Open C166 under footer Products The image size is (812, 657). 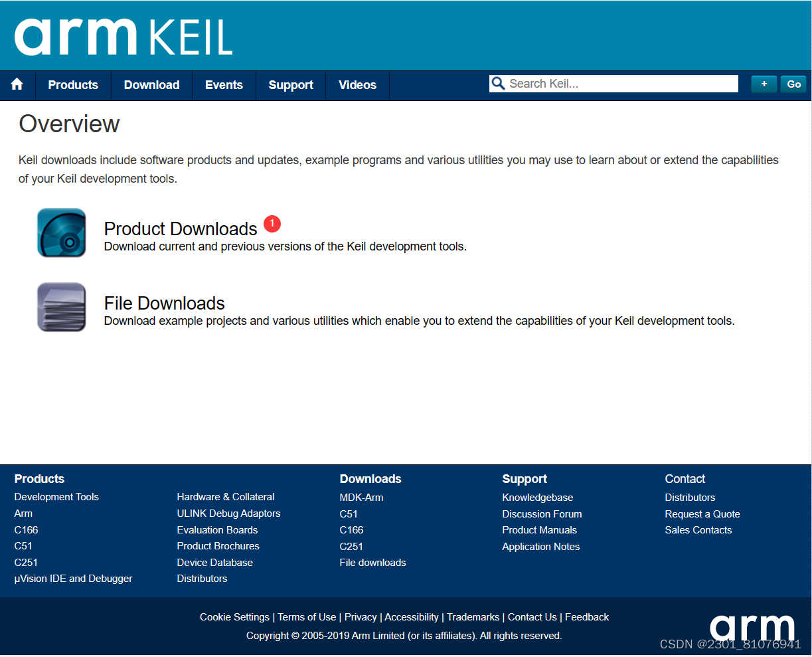click(x=27, y=530)
